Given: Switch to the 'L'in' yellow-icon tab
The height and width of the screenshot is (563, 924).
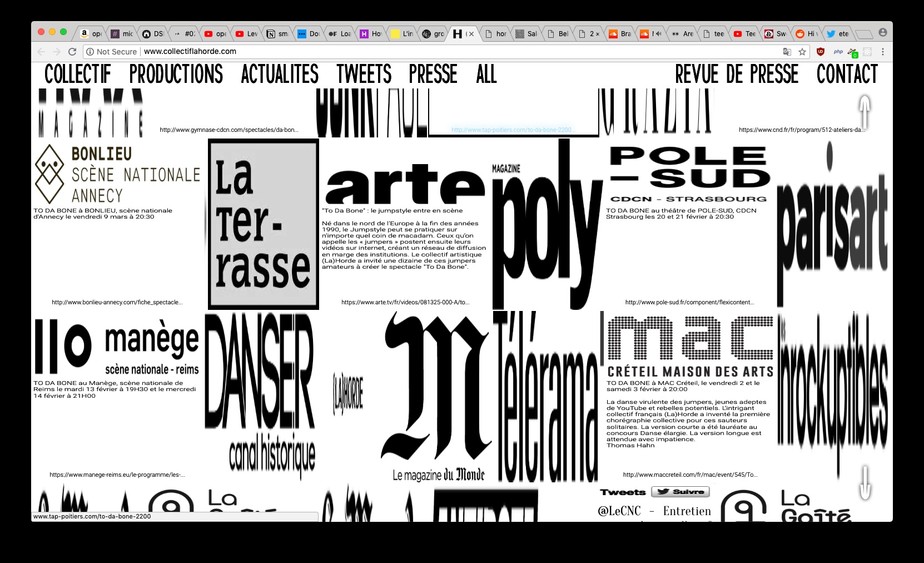Looking at the screenshot, I should coord(403,34).
